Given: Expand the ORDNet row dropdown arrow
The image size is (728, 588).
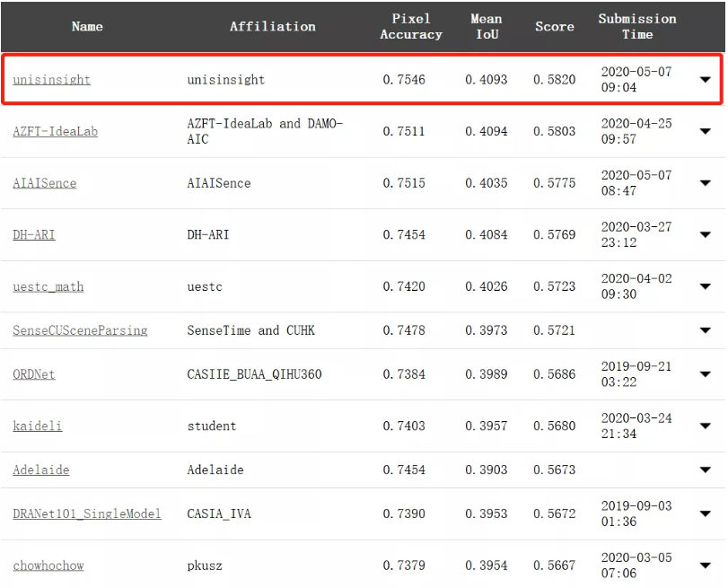Looking at the screenshot, I should (706, 374).
